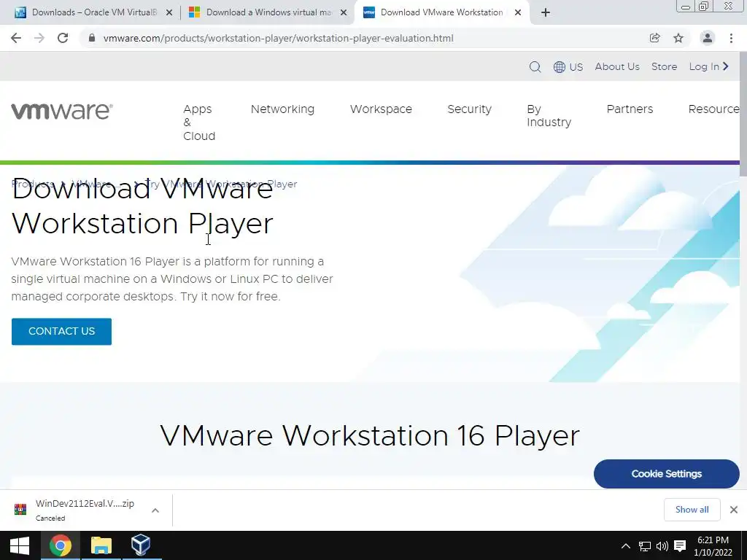Viewport: 747px width, 560px height.
Task: Open Resources menu
Action: (713, 109)
